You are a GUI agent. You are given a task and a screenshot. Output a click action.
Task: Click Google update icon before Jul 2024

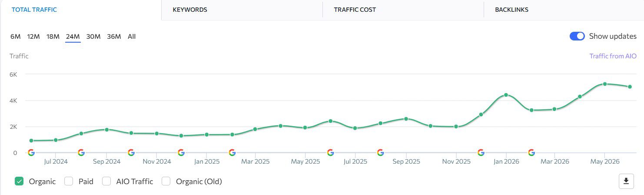pyautogui.click(x=31, y=152)
